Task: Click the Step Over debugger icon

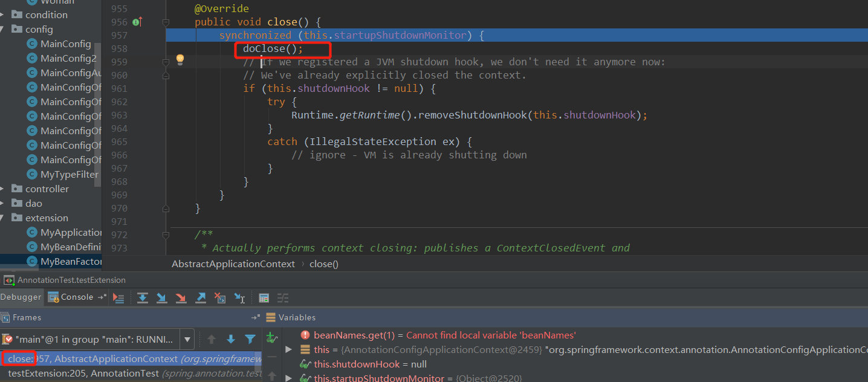Action: tap(143, 297)
